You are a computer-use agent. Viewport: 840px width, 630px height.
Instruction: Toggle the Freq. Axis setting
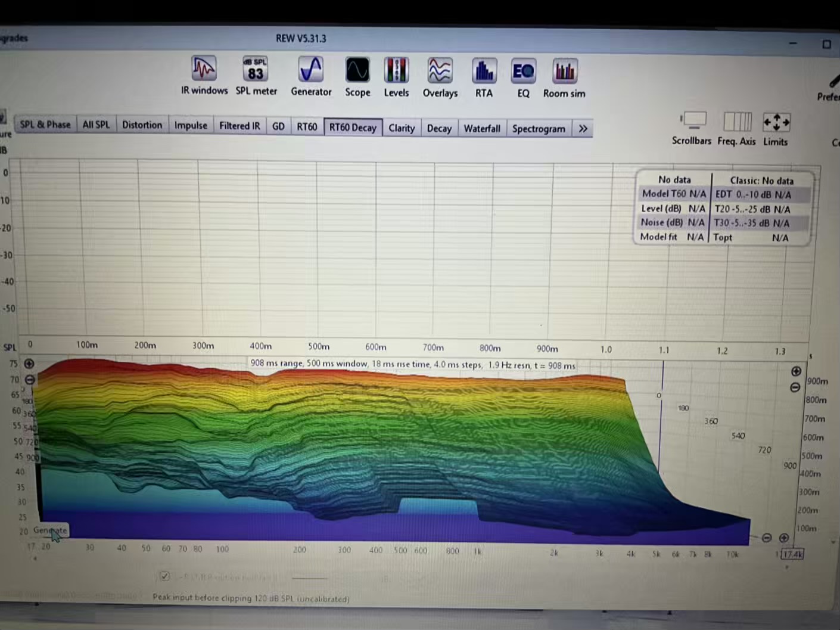(x=736, y=123)
